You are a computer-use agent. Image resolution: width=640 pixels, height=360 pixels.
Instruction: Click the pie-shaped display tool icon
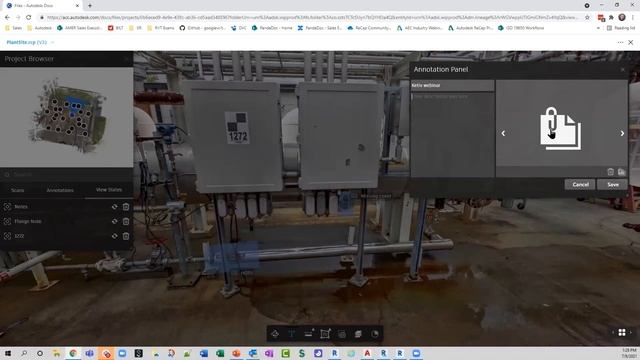[375, 334]
